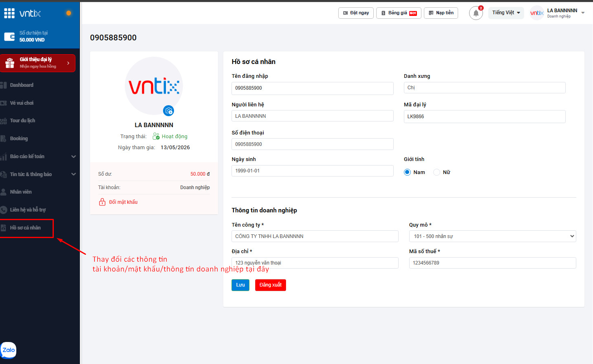Click the Mã đại lý field

(x=485, y=117)
